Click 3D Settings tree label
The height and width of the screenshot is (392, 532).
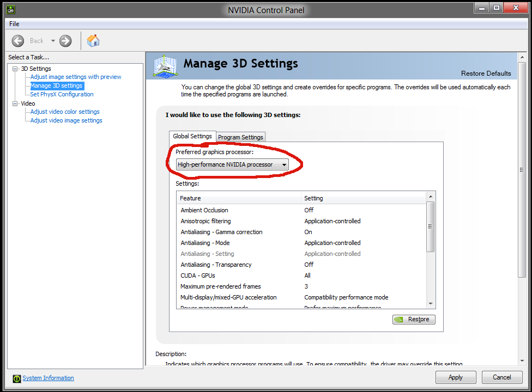[x=36, y=69]
